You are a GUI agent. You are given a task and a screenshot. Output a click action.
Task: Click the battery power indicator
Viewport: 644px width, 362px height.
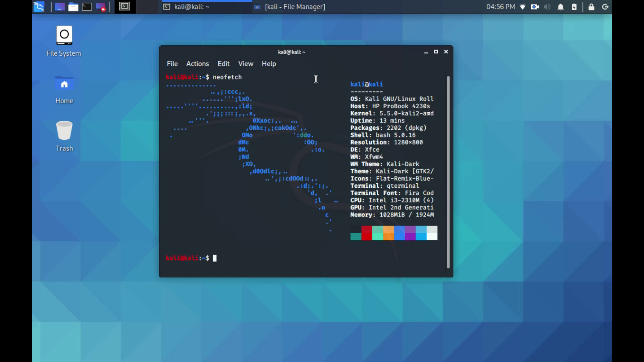coord(574,7)
